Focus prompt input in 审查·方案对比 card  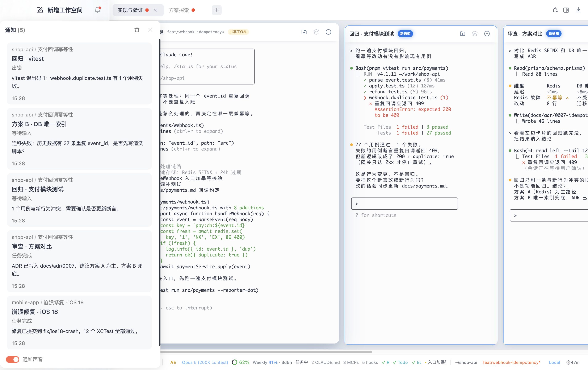coord(549,215)
